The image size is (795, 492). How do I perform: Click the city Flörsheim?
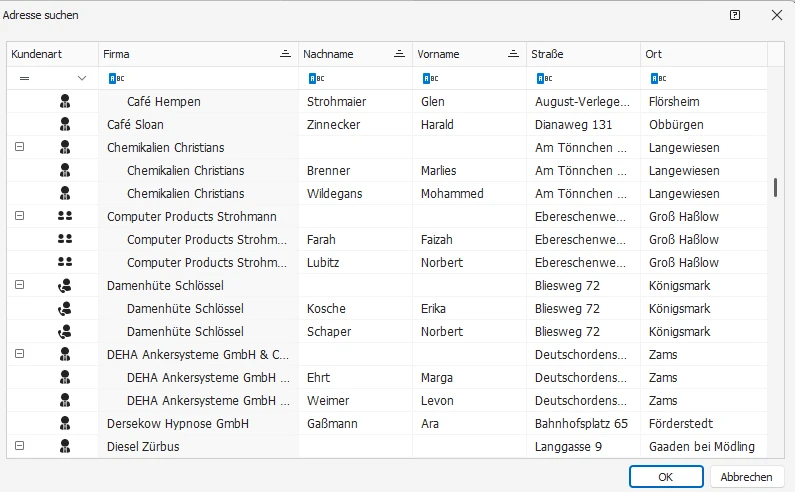coord(674,101)
